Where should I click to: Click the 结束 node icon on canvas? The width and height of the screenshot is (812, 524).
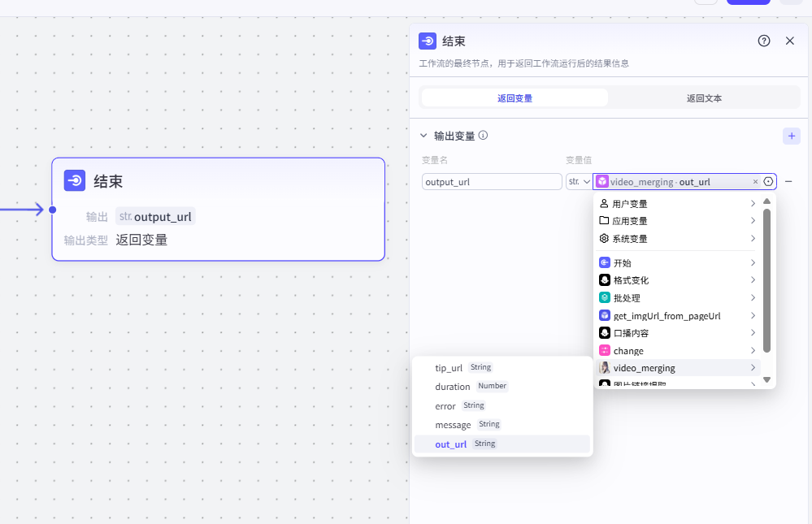click(75, 180)
